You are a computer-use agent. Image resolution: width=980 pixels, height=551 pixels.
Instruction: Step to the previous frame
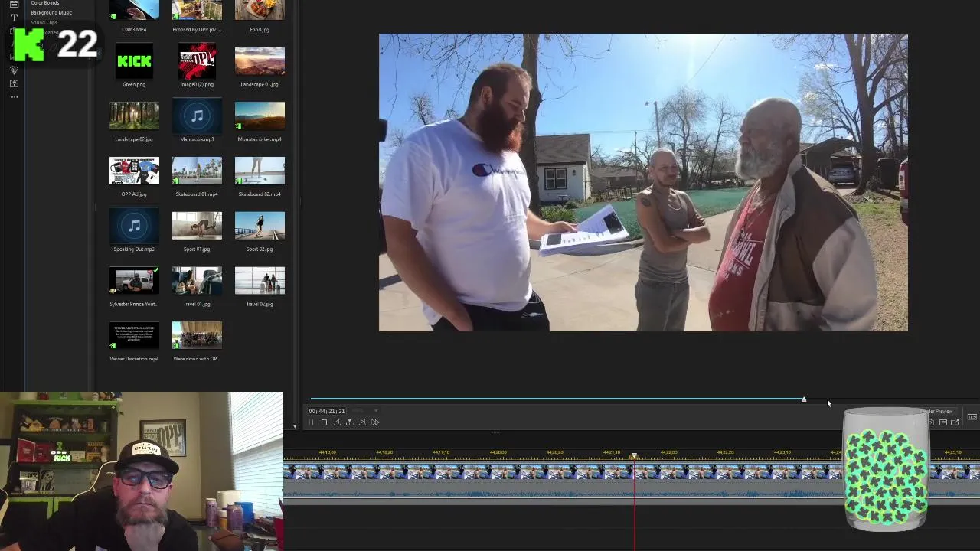click(x=337, y=422)
